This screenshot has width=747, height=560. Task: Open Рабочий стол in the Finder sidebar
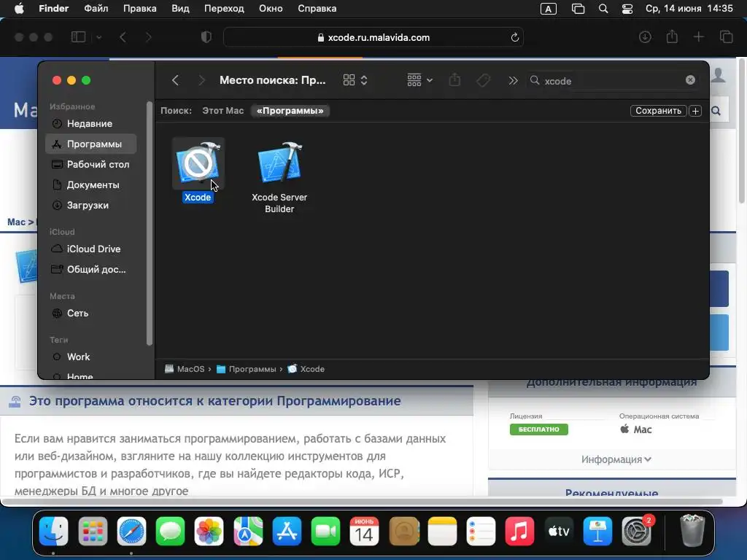(90, 164)
